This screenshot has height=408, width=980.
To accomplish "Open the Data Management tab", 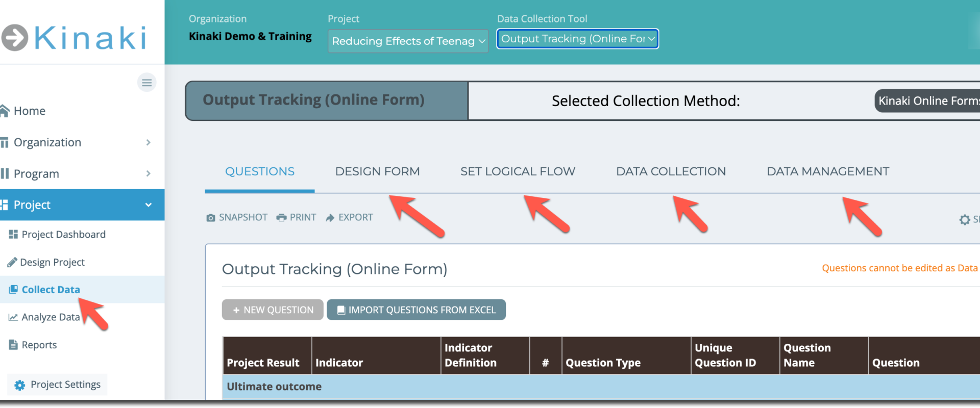I will 828,171.
